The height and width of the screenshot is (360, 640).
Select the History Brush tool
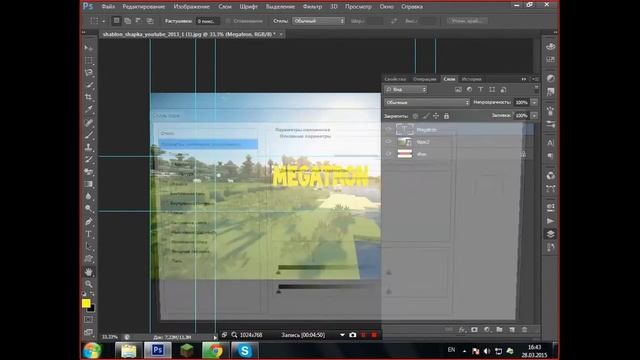click(89, 159)
